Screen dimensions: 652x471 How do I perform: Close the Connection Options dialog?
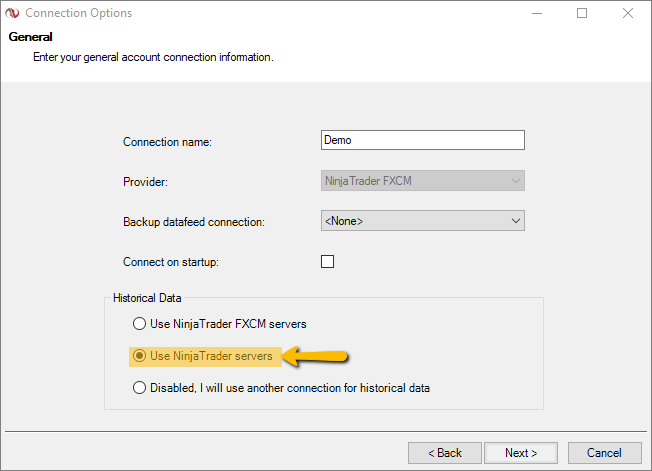click(x=627, y=14)
